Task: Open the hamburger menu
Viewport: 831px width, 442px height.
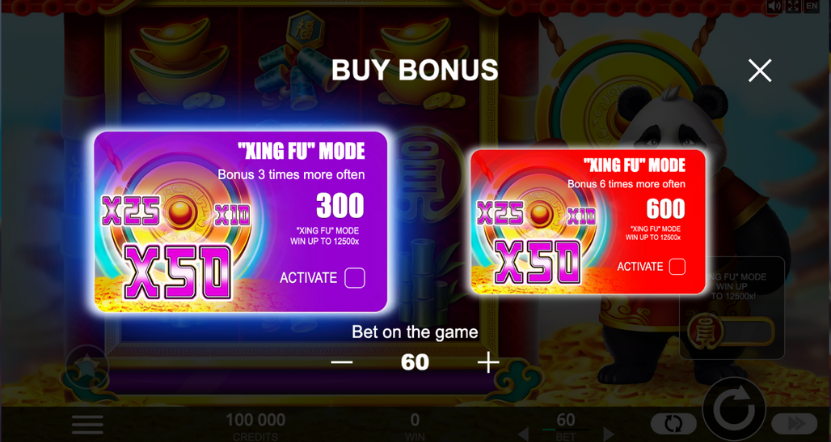Action: [x=87, y=425]
